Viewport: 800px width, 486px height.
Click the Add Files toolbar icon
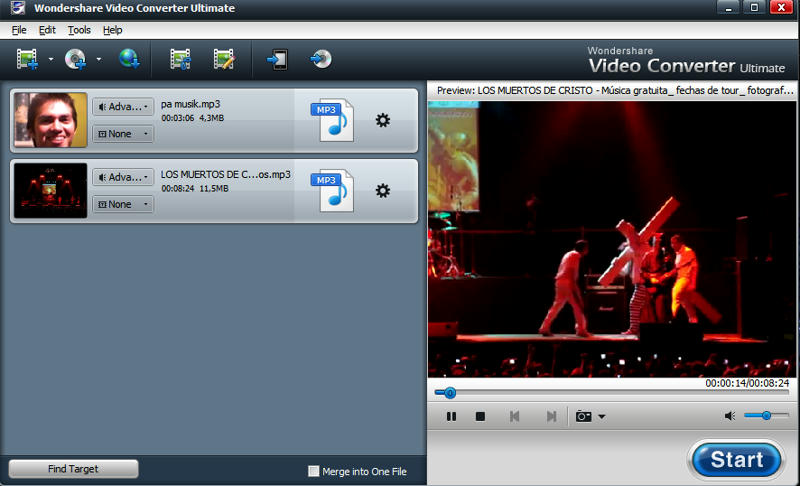point(27,59)
